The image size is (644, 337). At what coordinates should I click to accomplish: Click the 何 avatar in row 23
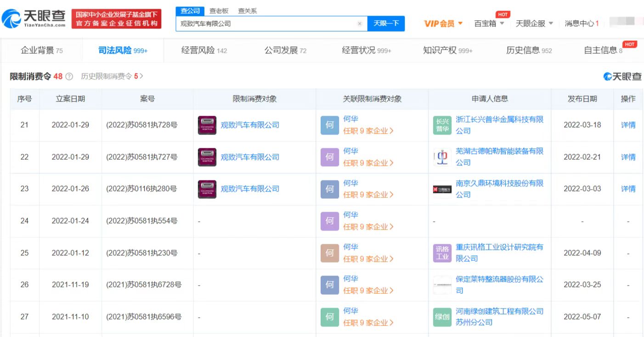coord(330,189)
